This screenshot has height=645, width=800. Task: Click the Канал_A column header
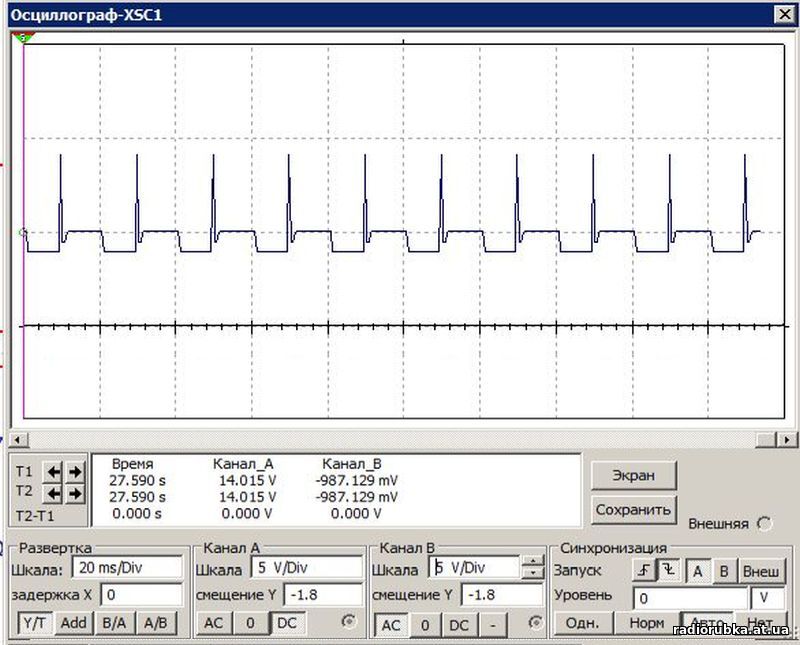pos(243,464)
